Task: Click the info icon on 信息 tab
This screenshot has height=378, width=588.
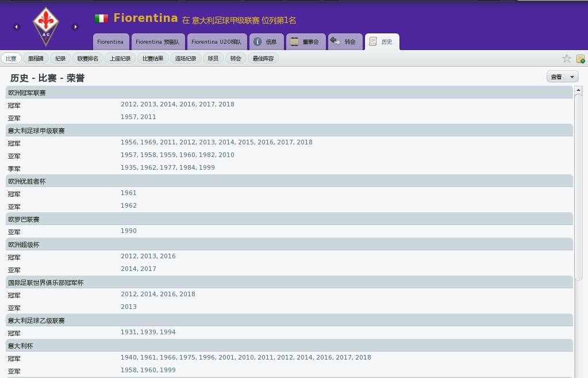Action: pos(258,41)
